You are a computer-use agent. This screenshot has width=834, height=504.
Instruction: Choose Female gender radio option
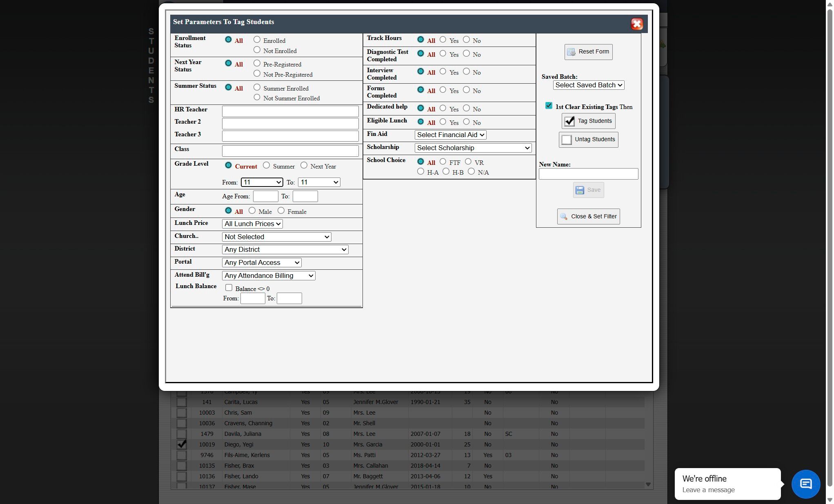pyautogui.click(x=281, y=211)
